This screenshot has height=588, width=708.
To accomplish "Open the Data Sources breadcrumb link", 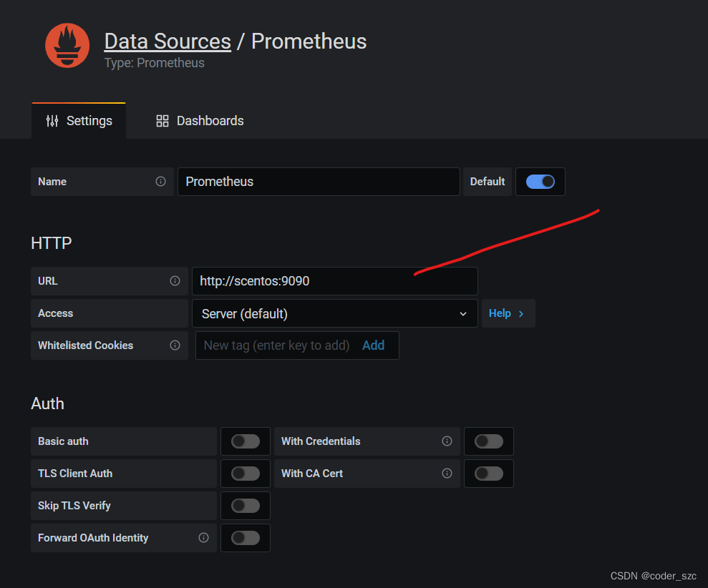I will (x=168, y=41).
